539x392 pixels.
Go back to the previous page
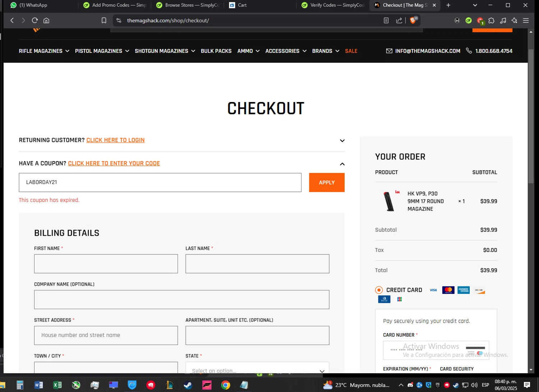pos(12,20)
